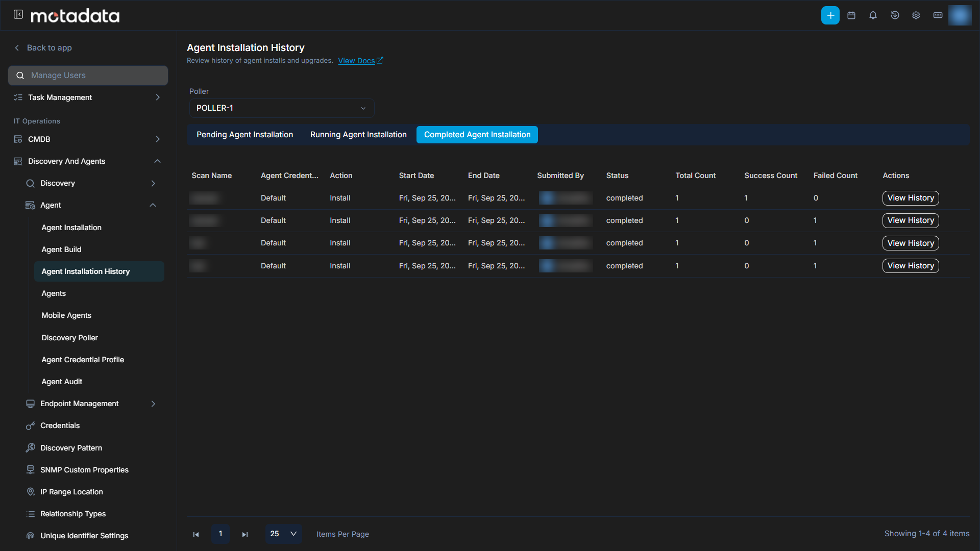
Task: Open the user avatar menu
Action: coord(960,15)
